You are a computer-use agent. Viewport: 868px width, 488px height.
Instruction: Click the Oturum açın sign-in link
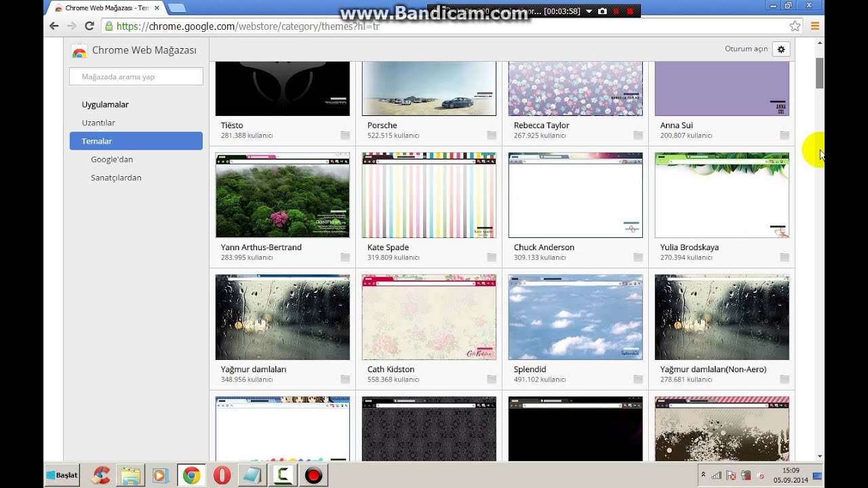[746, 49]
